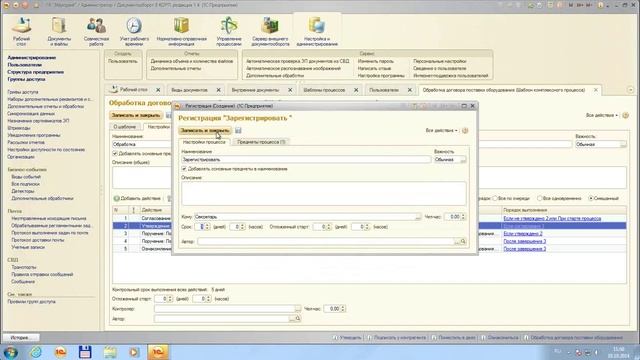Screen dimensions: 640x360
Task: Switch to Виды документов tab
Action: (x=189, y=90)
